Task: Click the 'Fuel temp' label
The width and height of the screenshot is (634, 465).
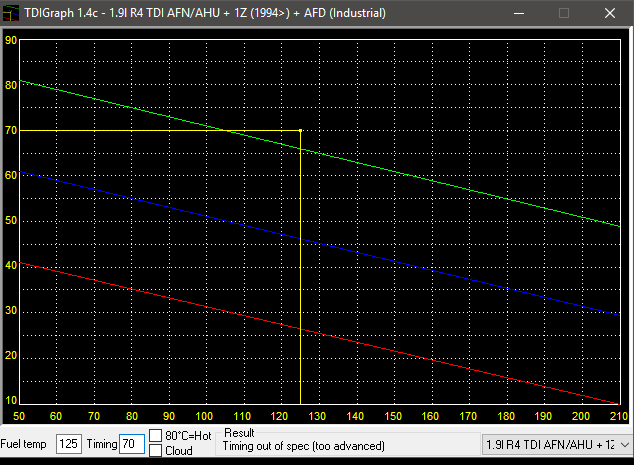Action: (26, 444)
